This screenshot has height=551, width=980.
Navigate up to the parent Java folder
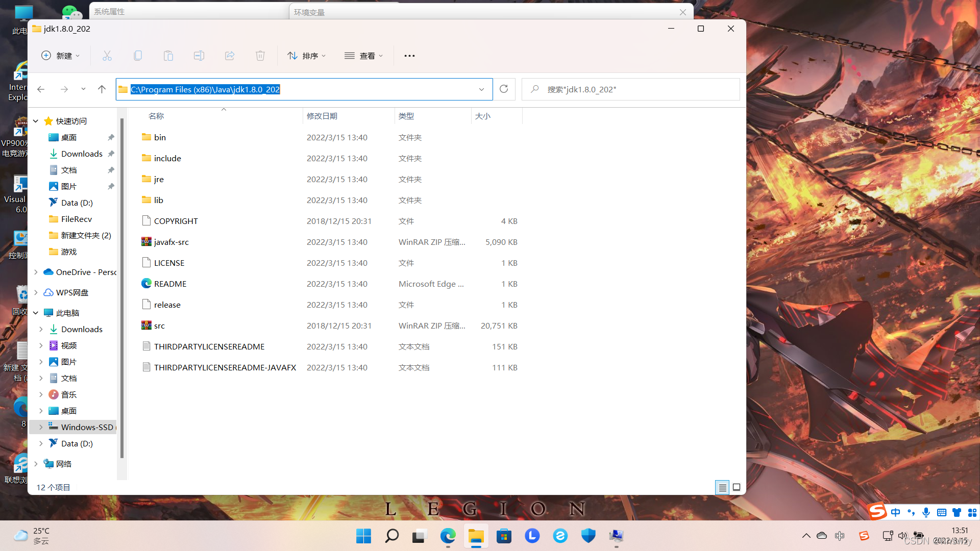point(101,89)
